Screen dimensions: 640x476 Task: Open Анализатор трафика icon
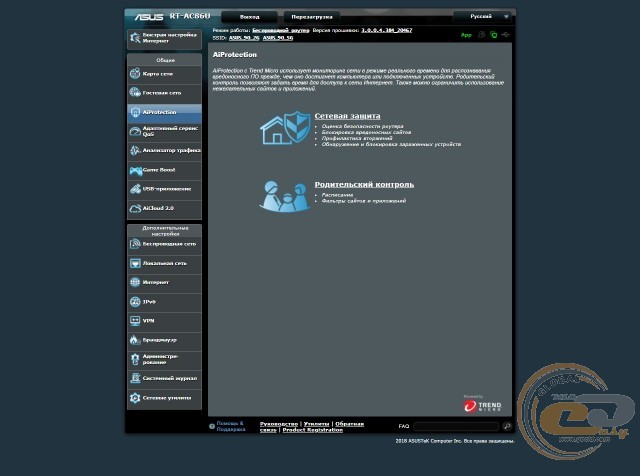(135, 150)
